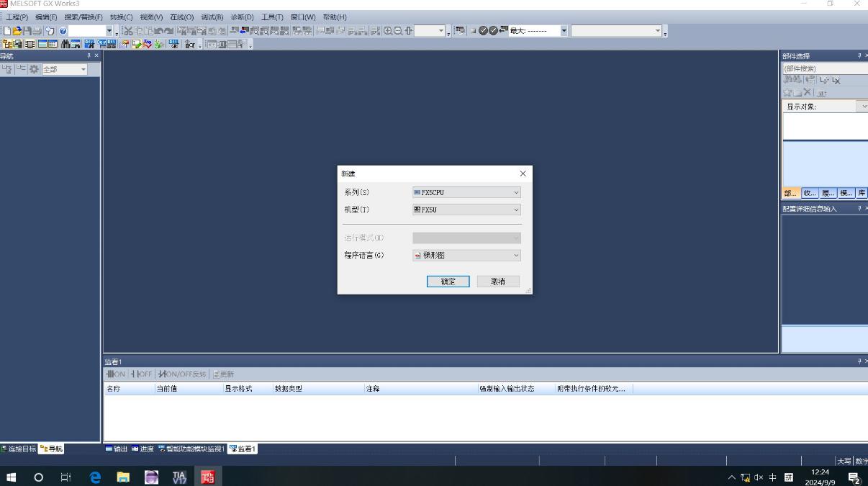868x486 pixels.
Task: Open the 全部 filter dropdown in Navigation
Action: (x=65, y=69)
